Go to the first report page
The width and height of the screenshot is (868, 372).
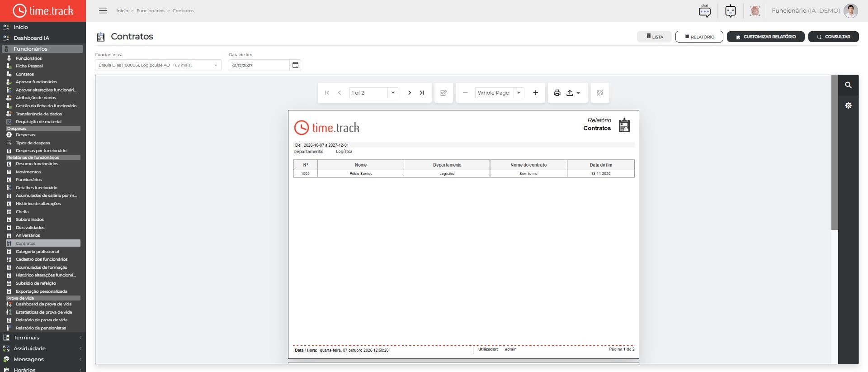pyautogui.click(x=327, y=93)
